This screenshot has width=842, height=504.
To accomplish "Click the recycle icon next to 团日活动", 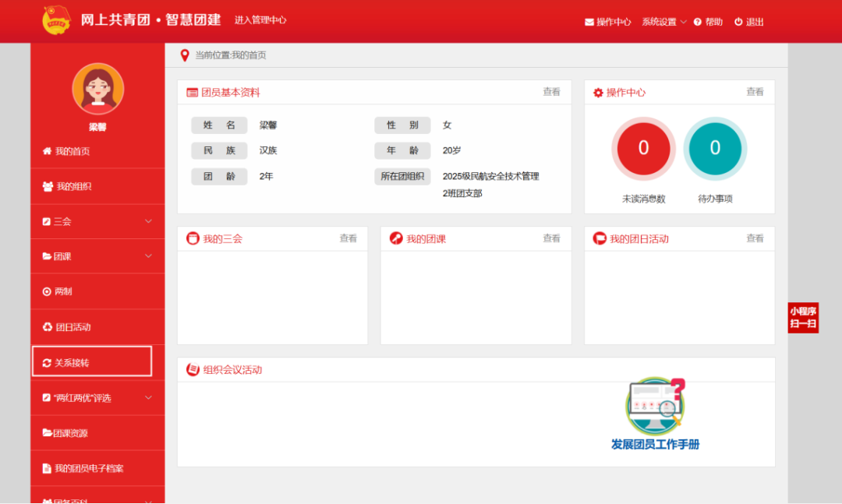I will (48, 327).
